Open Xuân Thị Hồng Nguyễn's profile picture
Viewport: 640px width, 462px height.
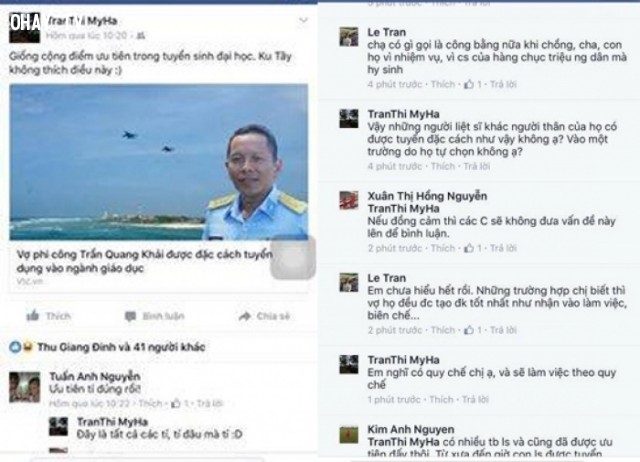pos(349,200)
